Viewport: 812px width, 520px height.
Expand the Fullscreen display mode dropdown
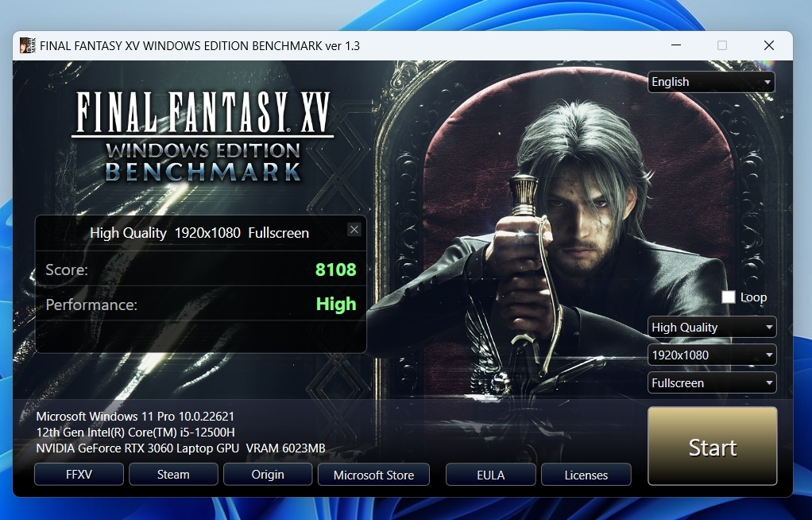[x=712, y=383]
